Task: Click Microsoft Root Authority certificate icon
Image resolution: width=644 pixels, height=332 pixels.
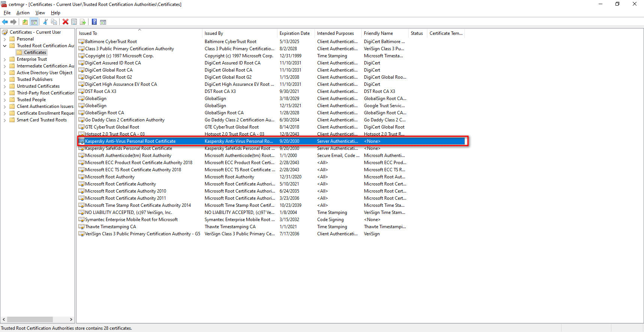Action: click(x=81, y=177)
